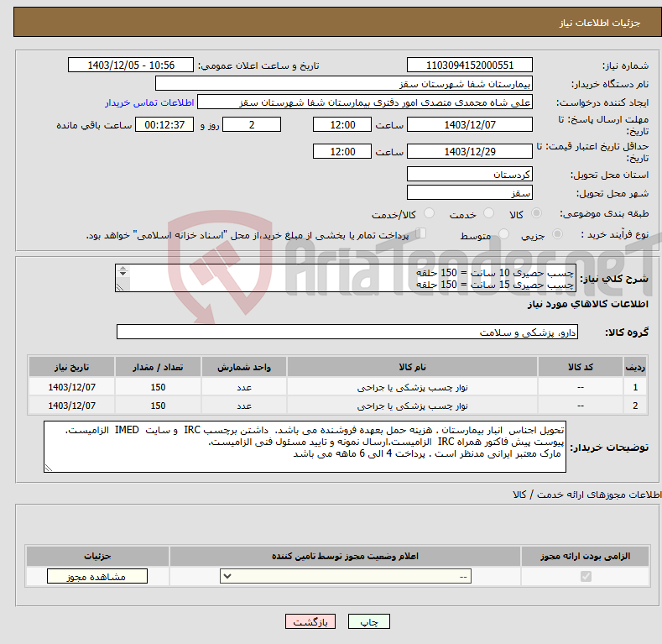The image size is (662, 644).
Task: Click the response deadline date 1403/12/07 field
Action: [x=470, y=124]
